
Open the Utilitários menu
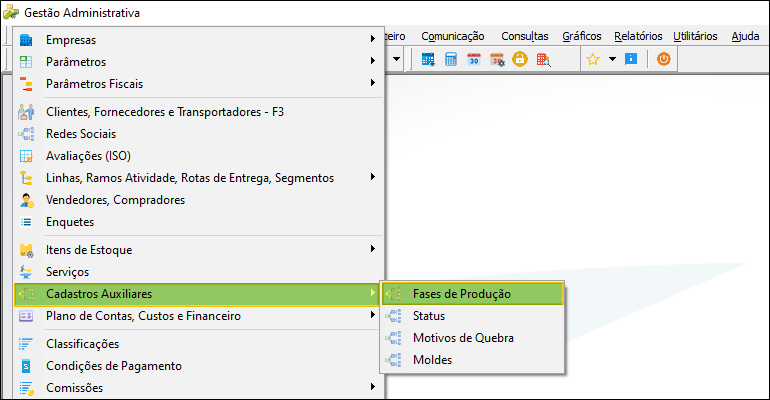(695, 36)
